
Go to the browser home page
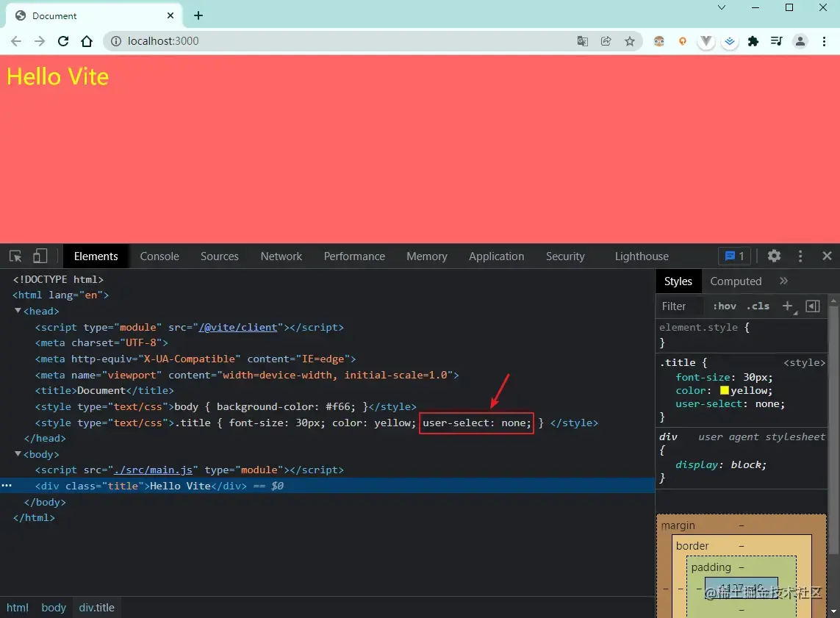tap(87, 41)
